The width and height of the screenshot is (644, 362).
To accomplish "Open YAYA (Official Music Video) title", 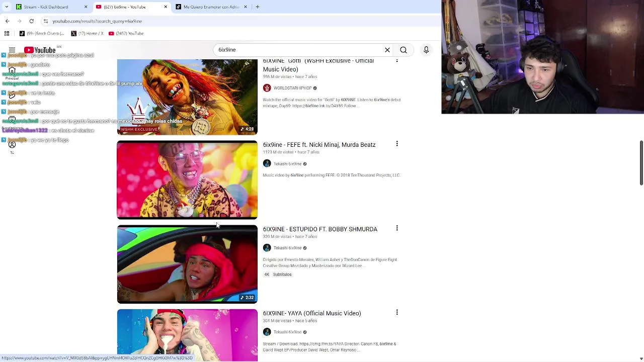I will tap(312, 313).
